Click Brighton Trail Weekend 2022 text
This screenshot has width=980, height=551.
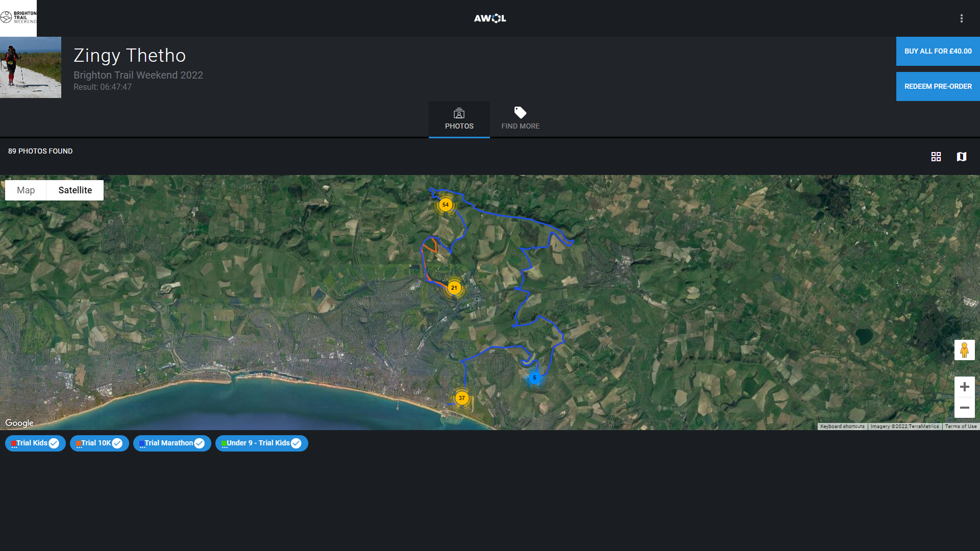[x=138, y=75]
